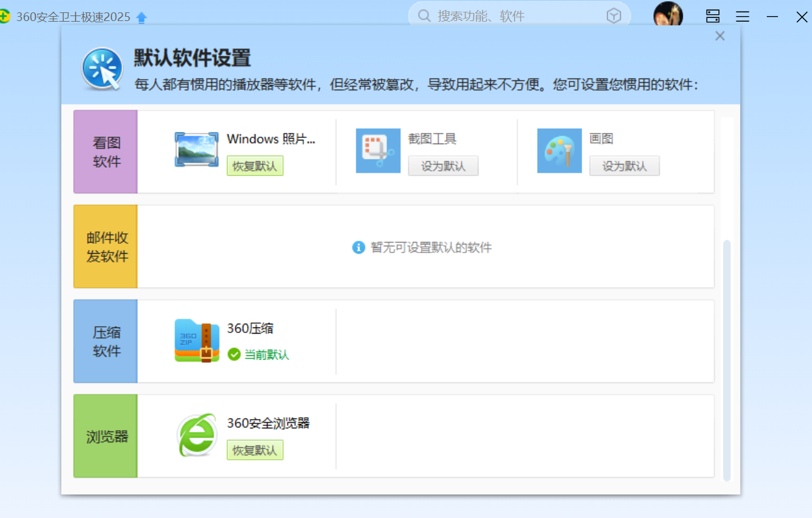Set 截图工具 as default
This screenshot has height=518, width=812.
point(443,166)
